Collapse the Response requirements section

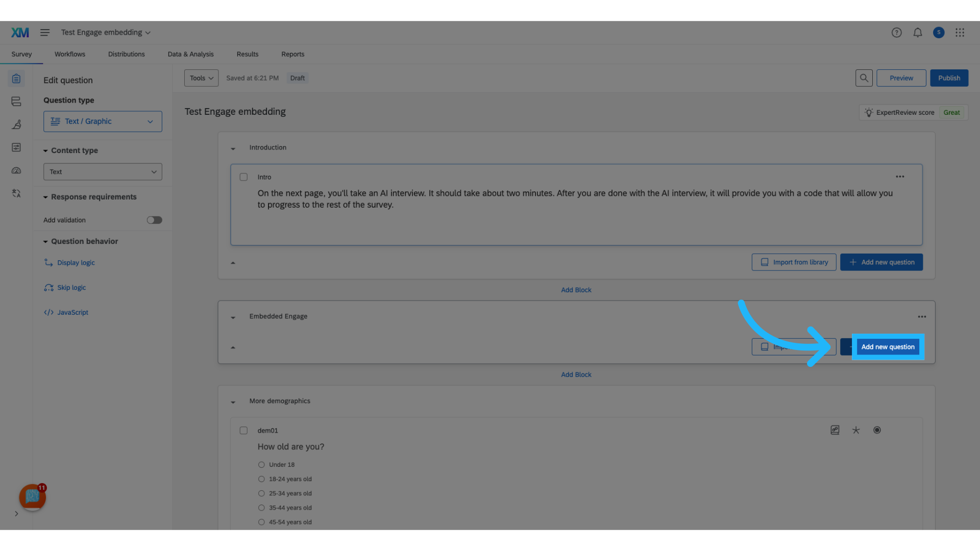click(45, 197)
